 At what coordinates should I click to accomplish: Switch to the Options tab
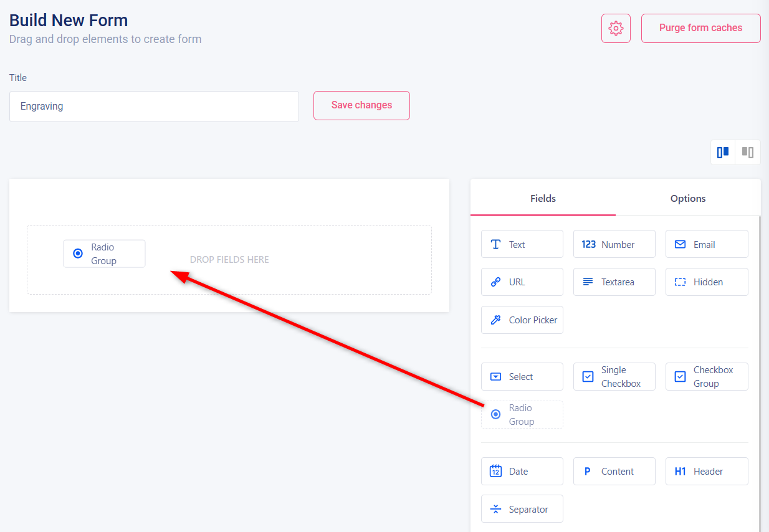pos(688,199)
